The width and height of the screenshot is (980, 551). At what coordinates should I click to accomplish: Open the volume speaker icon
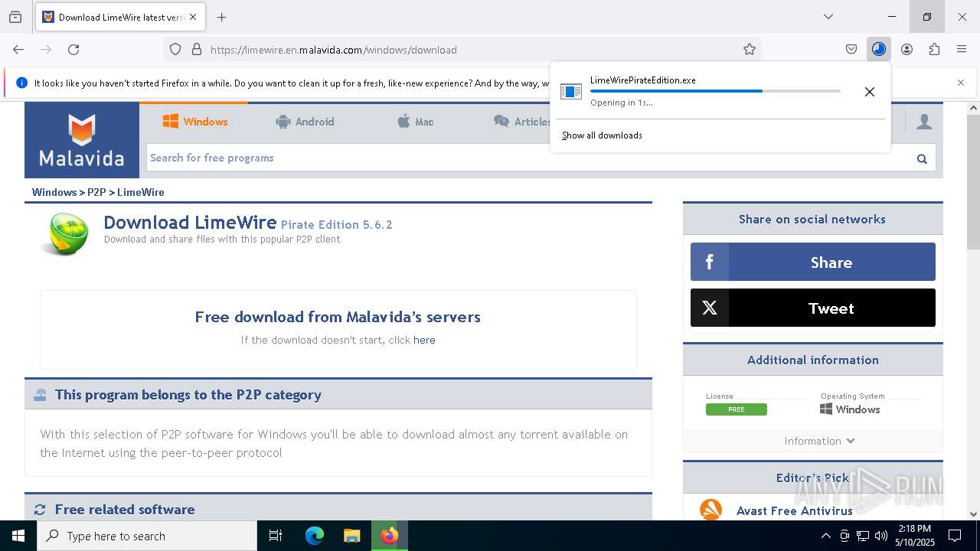tap(881, 536)
